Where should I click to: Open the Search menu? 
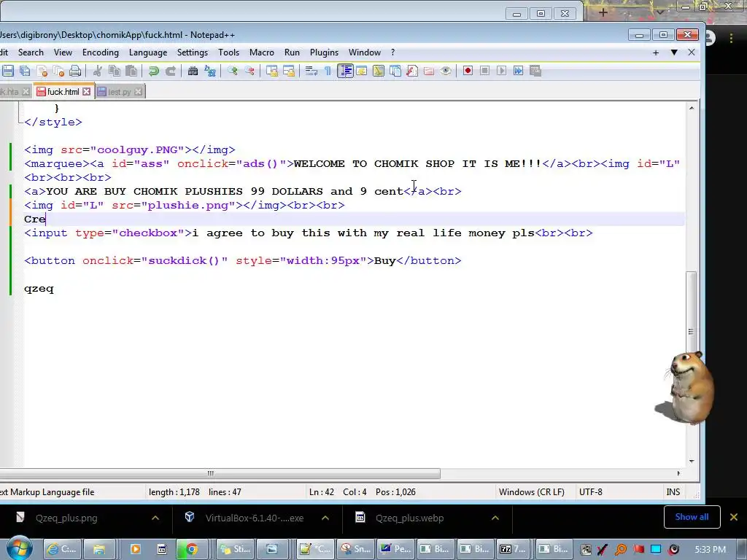tap(31, 52)
